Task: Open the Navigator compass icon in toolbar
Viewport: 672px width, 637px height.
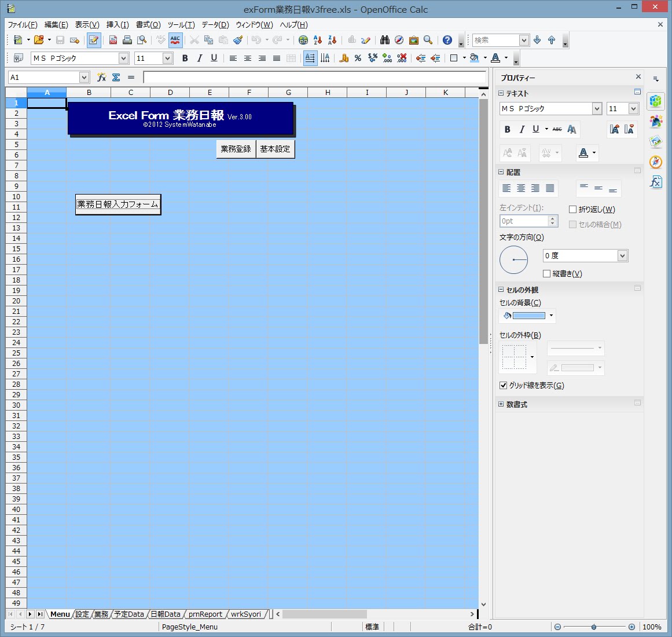Action: pyautogui.click(x=399, y=41)
